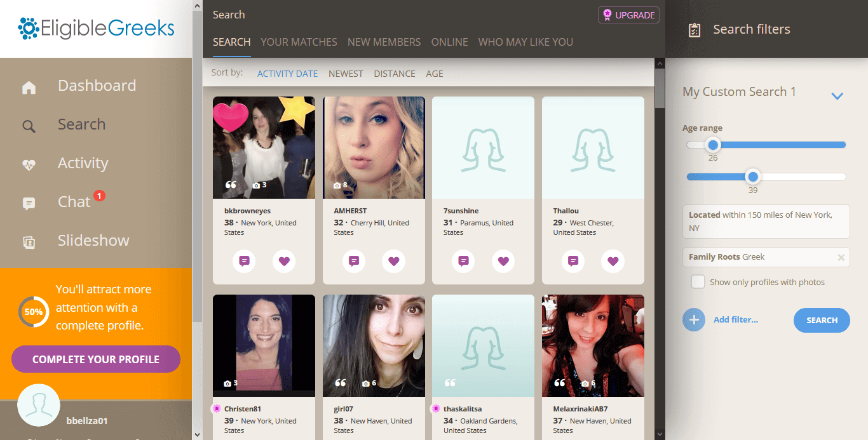Viewport: 868px width, 440px height.
Task: Click the bbellza01 username in sidebar
Action: click(x=87, y=421)
